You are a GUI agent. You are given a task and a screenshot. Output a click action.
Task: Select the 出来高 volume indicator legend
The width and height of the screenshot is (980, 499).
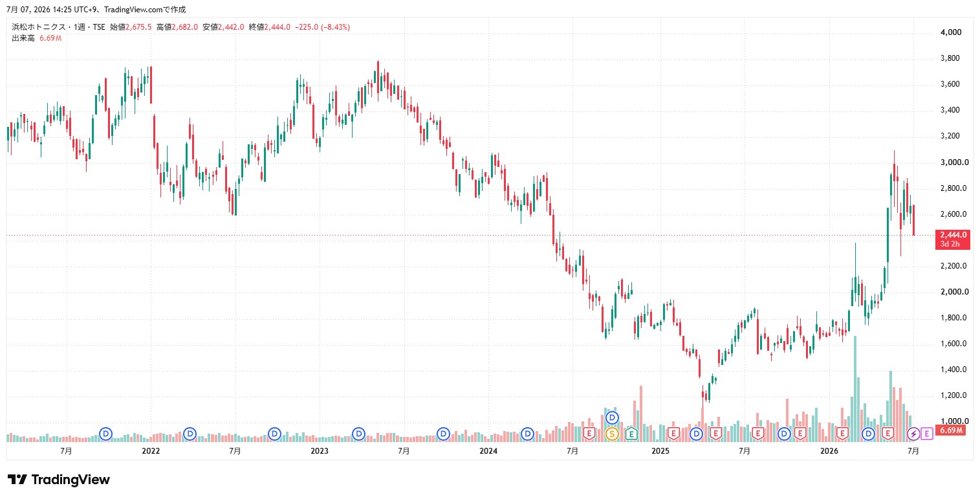[x=23, y=38]
